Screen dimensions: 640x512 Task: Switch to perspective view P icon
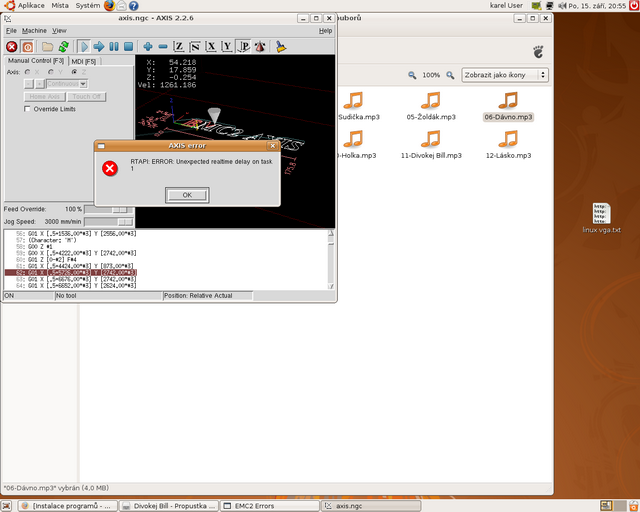click(243, 46)
